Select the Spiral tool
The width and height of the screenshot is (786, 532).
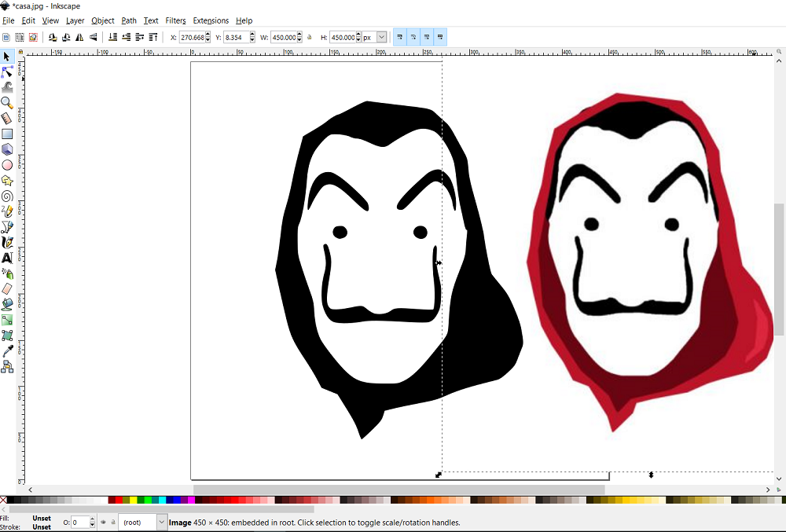point(7,196)
